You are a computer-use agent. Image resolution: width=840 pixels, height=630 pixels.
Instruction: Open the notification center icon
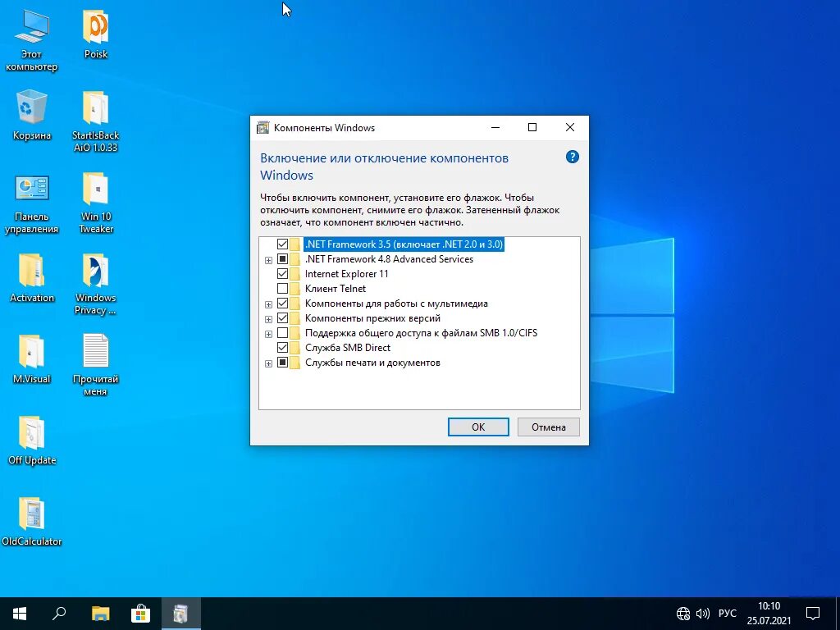[813, 614]
